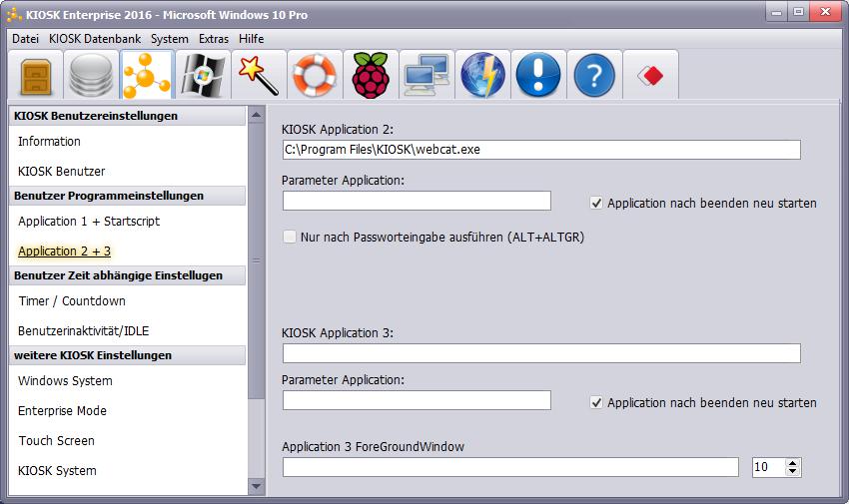Click Application 2 Parameter Application field
Viewport: 849px width, 504px height.
point(417,201)
